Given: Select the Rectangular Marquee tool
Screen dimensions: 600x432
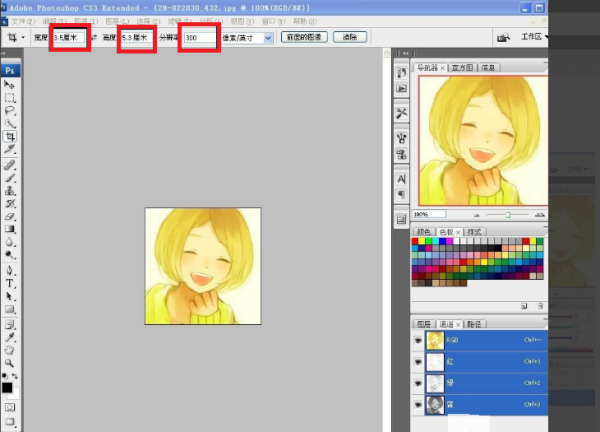Looking at the screenshot, I should tap(10, 98).
